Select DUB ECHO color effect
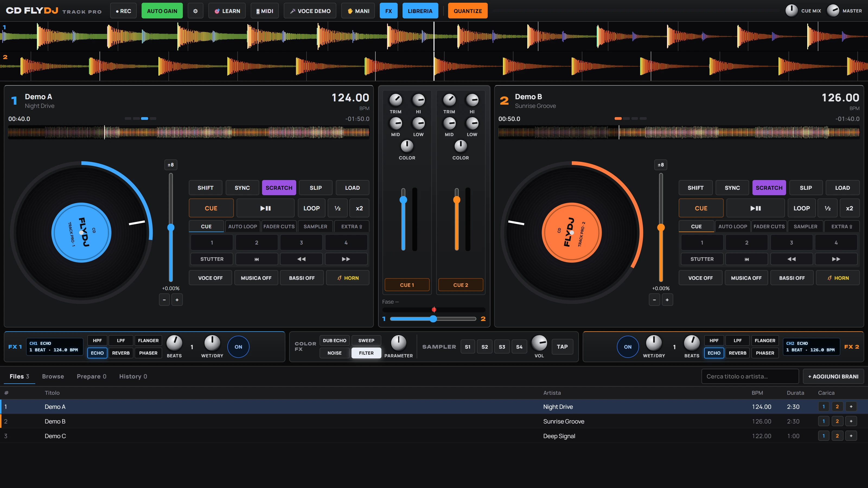The image size is (868, 488). click(334, 341)
